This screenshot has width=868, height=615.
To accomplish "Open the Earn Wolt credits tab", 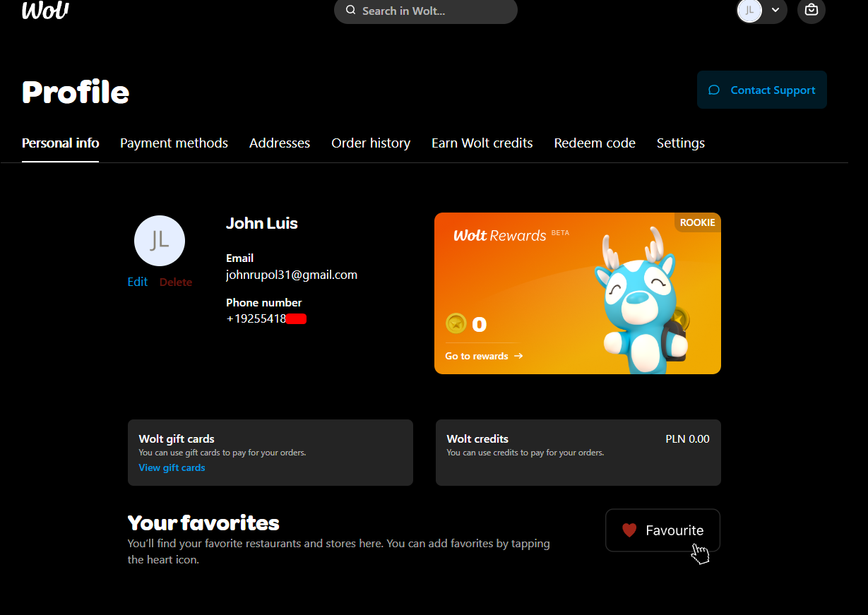I will coord(482,143).
